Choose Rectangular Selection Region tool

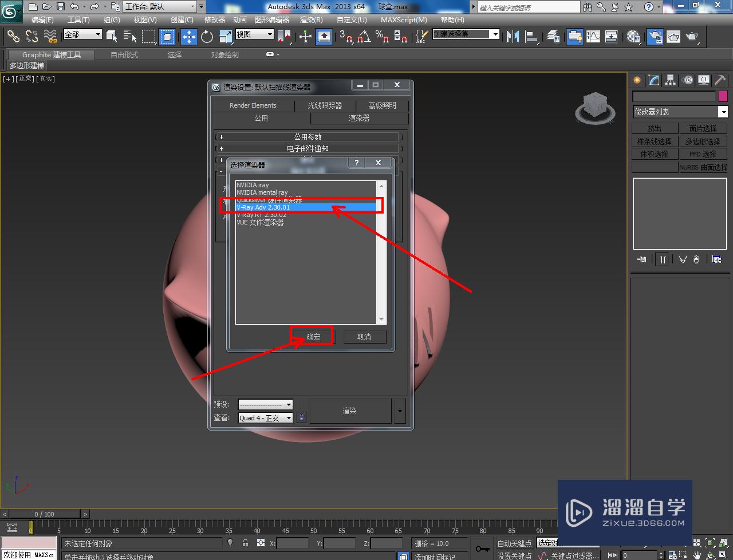[x=149, y=37]
